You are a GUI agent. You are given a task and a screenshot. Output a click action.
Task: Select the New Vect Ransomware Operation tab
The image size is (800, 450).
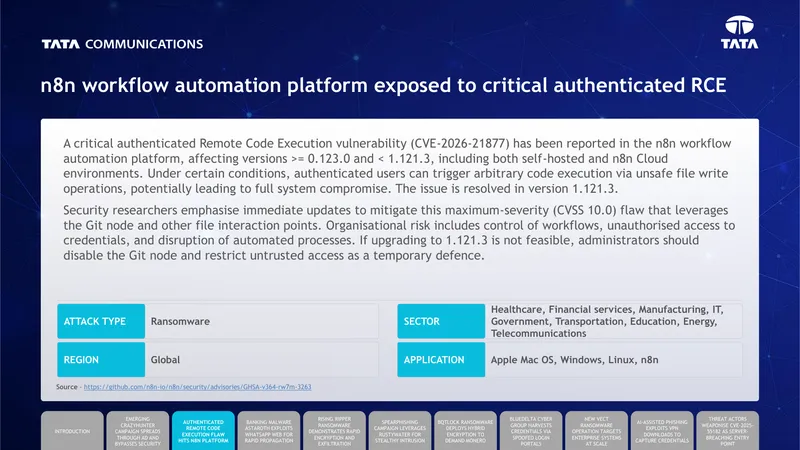pos(596,431)
